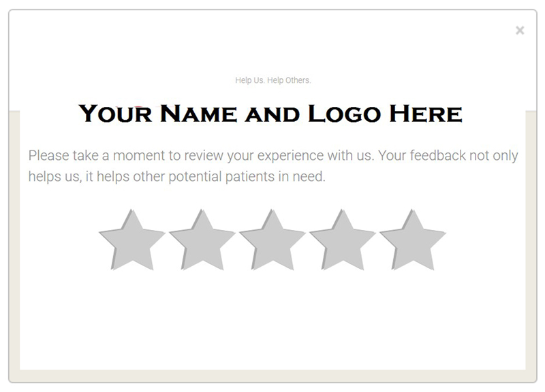
Task: Select the fifth star for top rating
Action: (413, 241)
